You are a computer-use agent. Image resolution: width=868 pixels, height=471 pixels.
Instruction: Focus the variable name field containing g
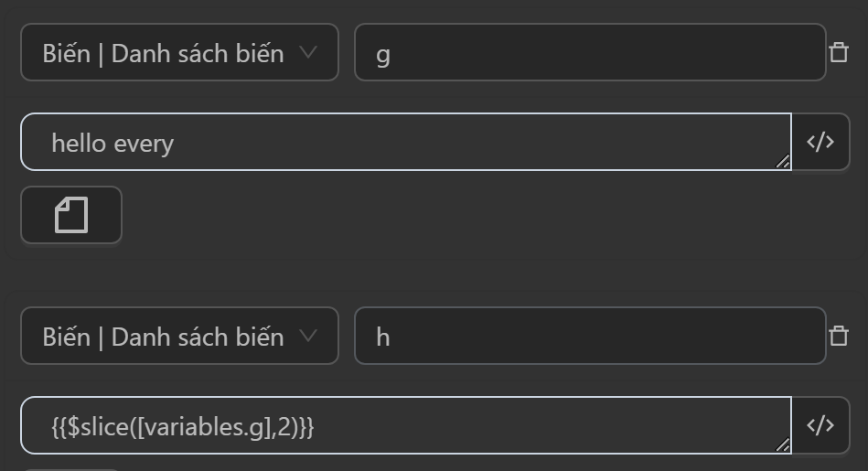pyautogui.click(x=590, y=53)
